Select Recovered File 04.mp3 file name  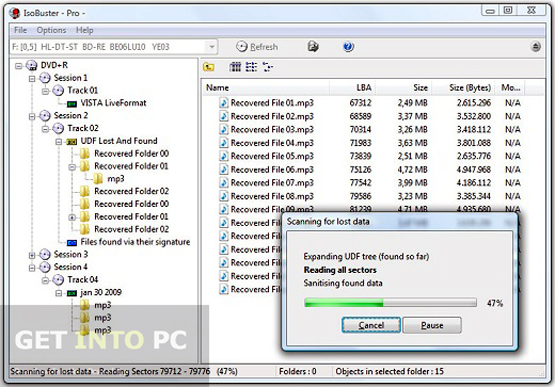point(272,143)
